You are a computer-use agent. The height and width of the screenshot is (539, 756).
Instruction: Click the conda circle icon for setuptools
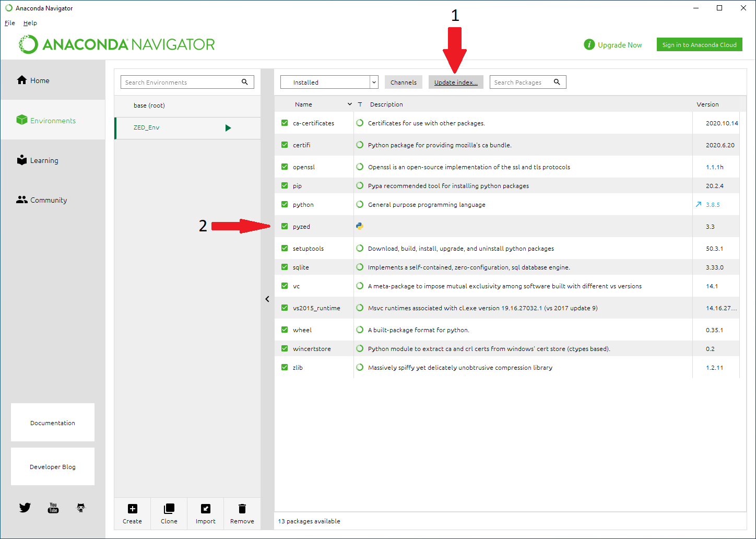pos(360,249)
